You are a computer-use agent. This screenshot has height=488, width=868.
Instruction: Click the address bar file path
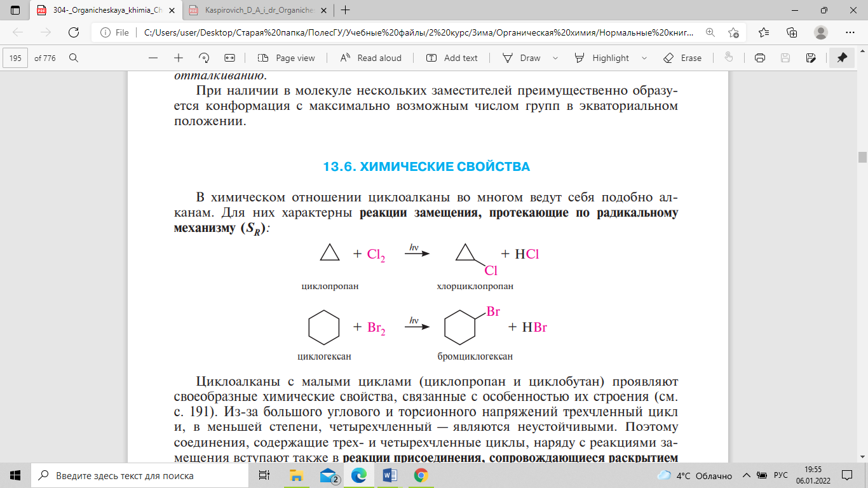[419, 32]
